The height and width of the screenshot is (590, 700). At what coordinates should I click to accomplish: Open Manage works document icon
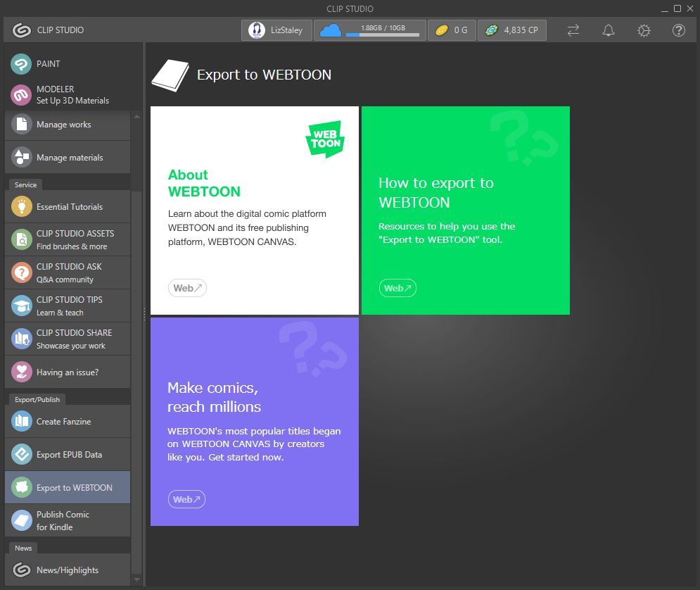tap(21, 124)
